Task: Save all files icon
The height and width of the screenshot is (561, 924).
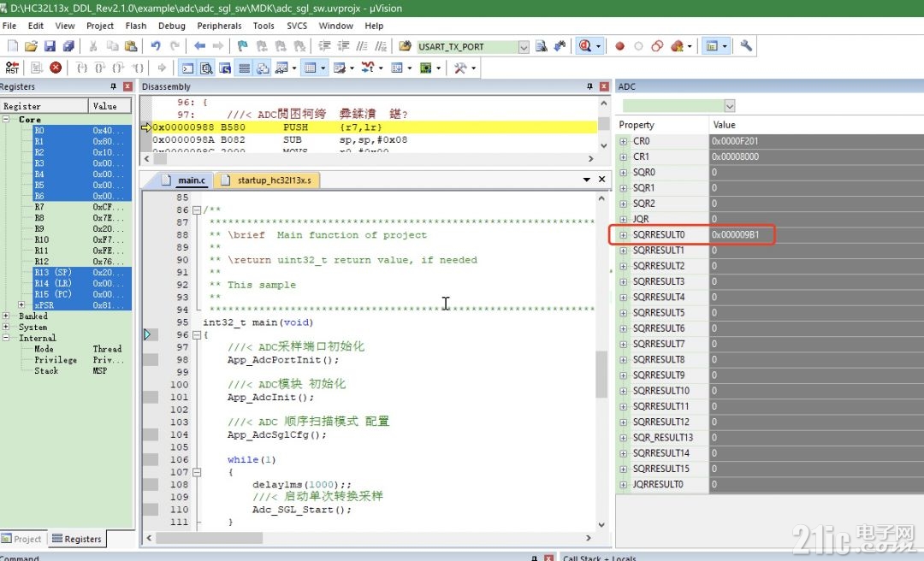Action: (x=69, y=46)
